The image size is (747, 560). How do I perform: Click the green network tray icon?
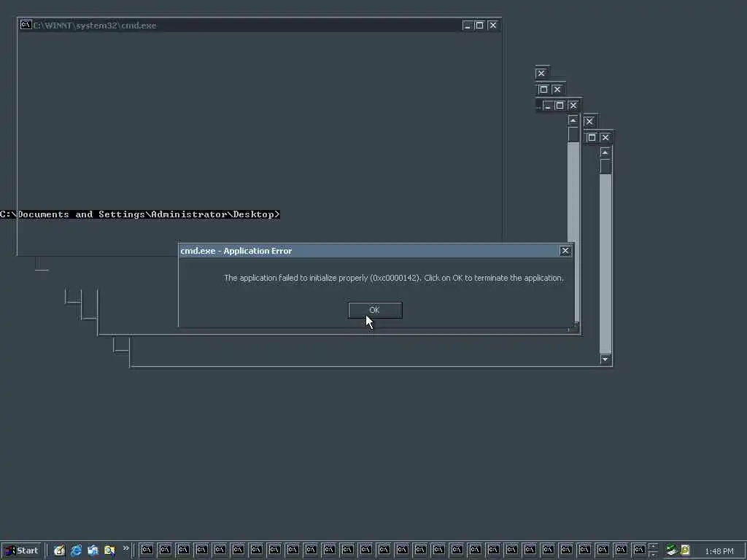[x=672, y=551]
